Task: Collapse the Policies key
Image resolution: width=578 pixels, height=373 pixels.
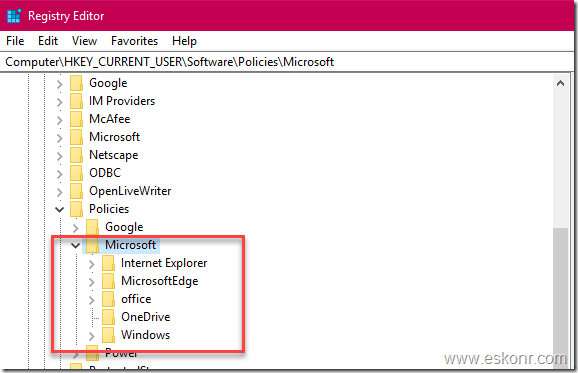Action: coord(59,210)
